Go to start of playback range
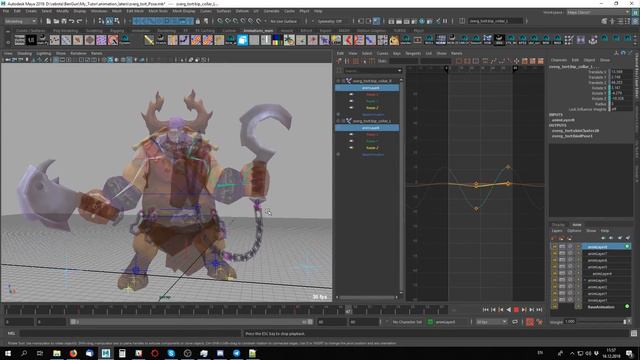Viewport: 640px width, 360px height. (x=486, y=310)
